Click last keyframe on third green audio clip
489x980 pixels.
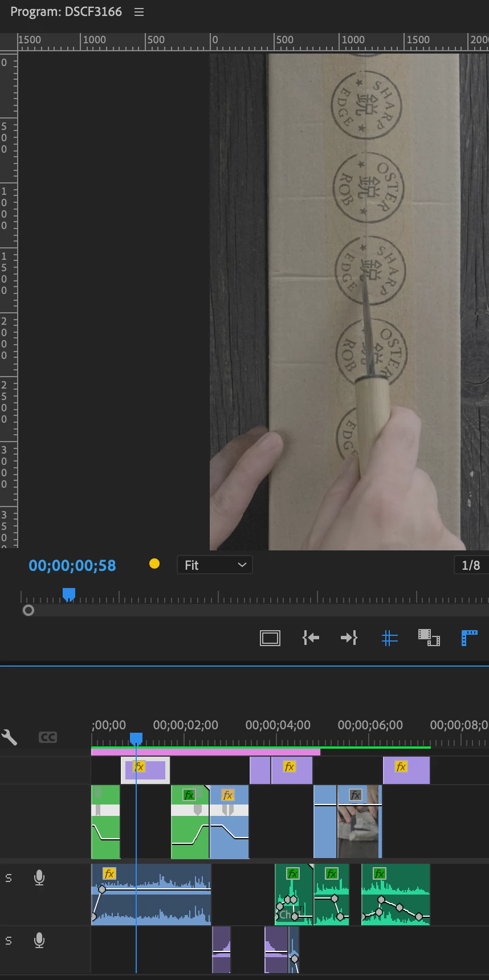419,917
